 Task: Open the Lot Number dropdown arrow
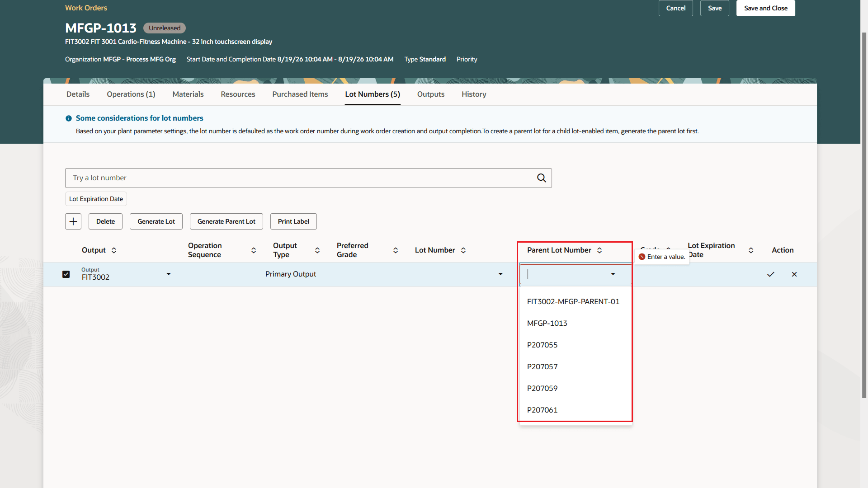(500, 274)
